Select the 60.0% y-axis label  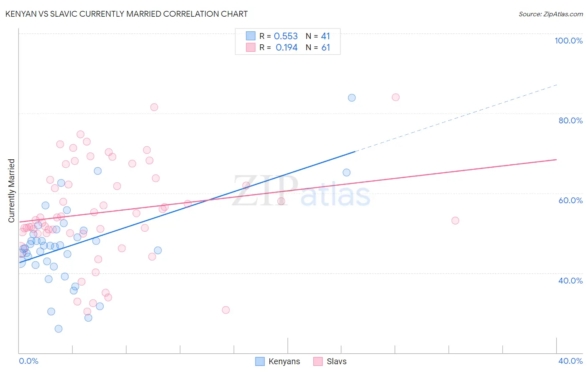(570, 200)
